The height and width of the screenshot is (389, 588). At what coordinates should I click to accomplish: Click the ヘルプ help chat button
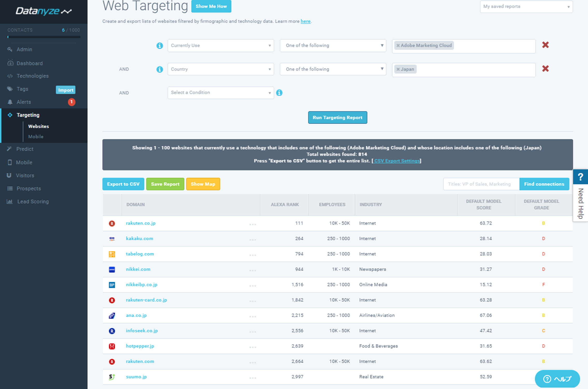pyautogui.click(x=557, y=379)
